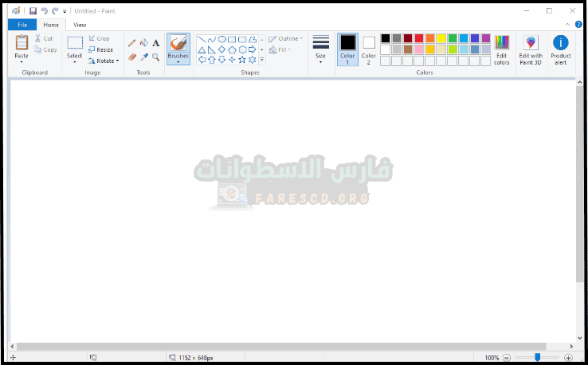The width and height of the screenshot is (588, 365).
Task: Open the Size dropdown
Action: [320, 49]
